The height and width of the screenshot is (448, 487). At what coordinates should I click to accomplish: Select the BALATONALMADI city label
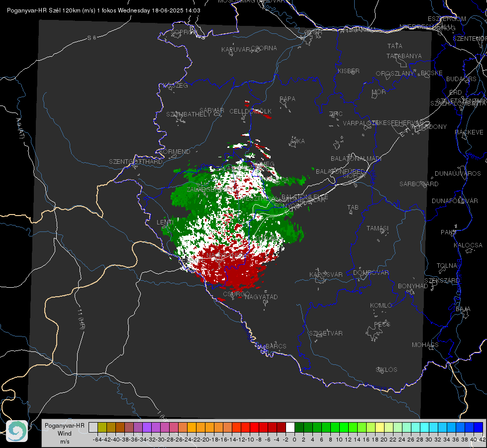[x=356, y=159]
